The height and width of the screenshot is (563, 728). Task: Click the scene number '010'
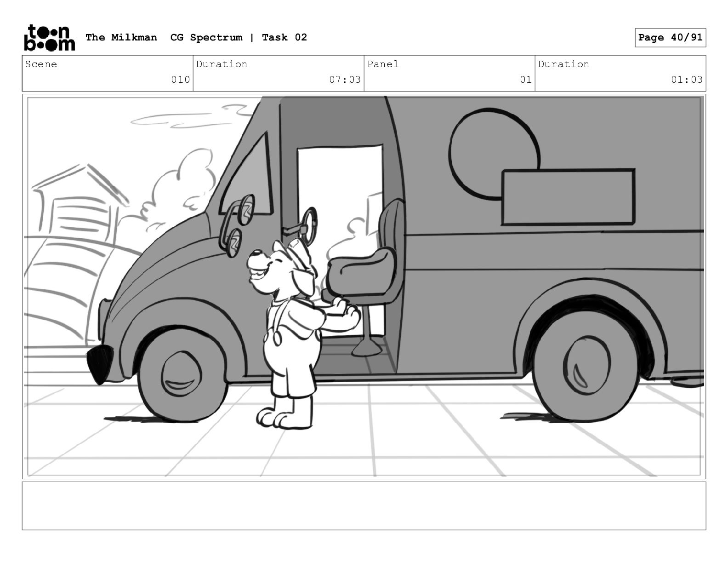pos(181,80)
